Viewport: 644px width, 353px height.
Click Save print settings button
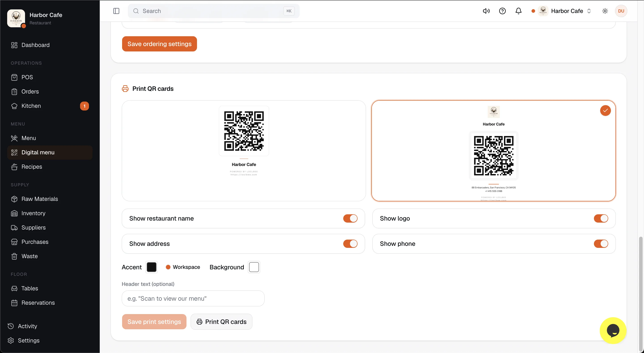click(x=154, y=322)
